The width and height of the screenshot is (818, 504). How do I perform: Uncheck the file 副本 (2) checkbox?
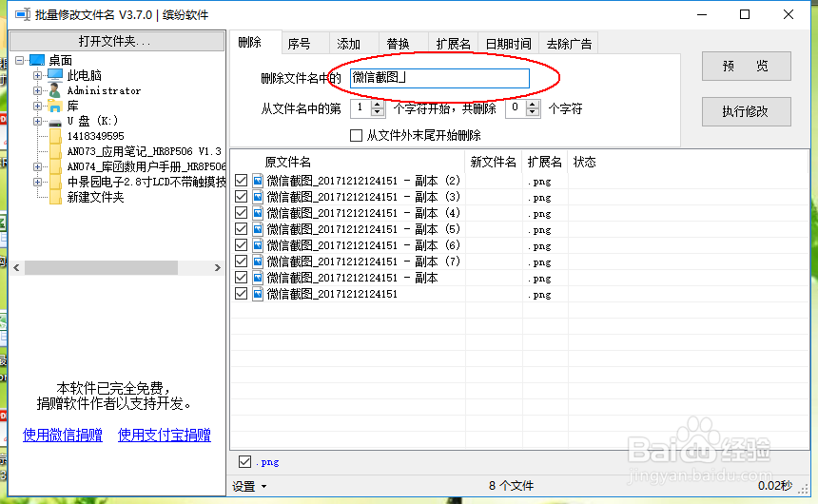(x=241, y=181)
